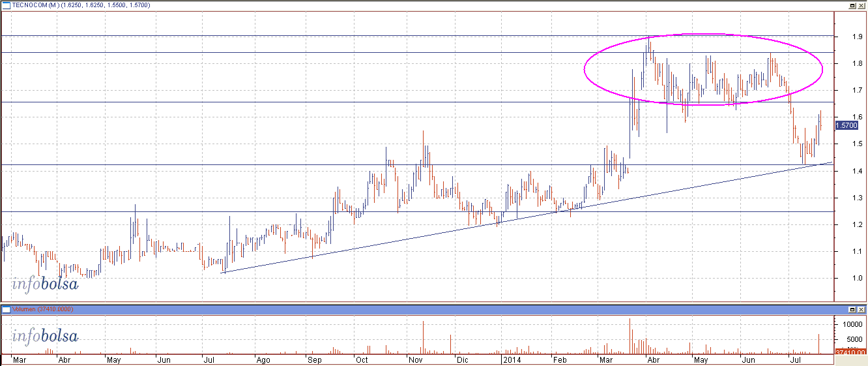Viewport: 868px width, 366px height.
Task: Click the 2014 year label
Action: click(x=511, y=360)
